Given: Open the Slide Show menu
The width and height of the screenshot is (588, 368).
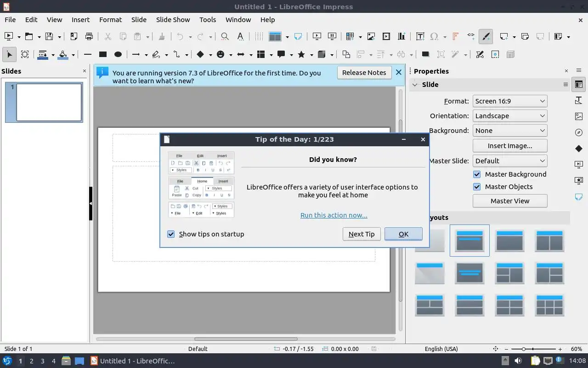Looking at the screenshot, I should tap(173, 20).
